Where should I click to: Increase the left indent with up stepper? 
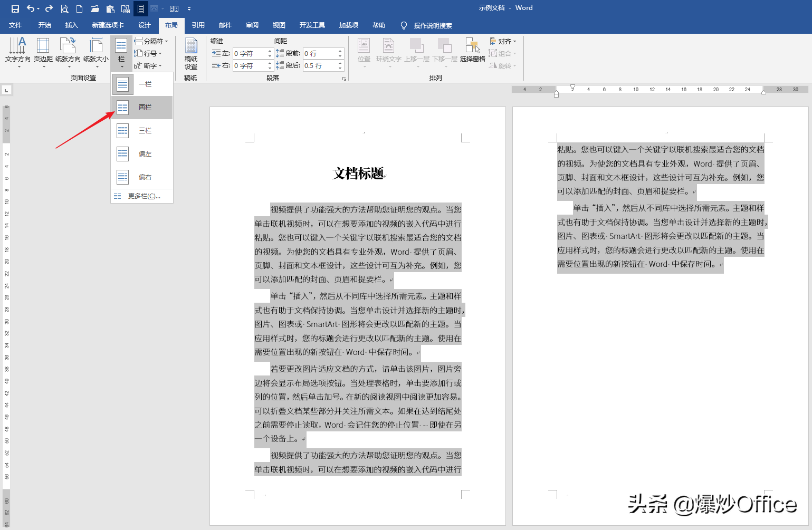coord(270,51)
